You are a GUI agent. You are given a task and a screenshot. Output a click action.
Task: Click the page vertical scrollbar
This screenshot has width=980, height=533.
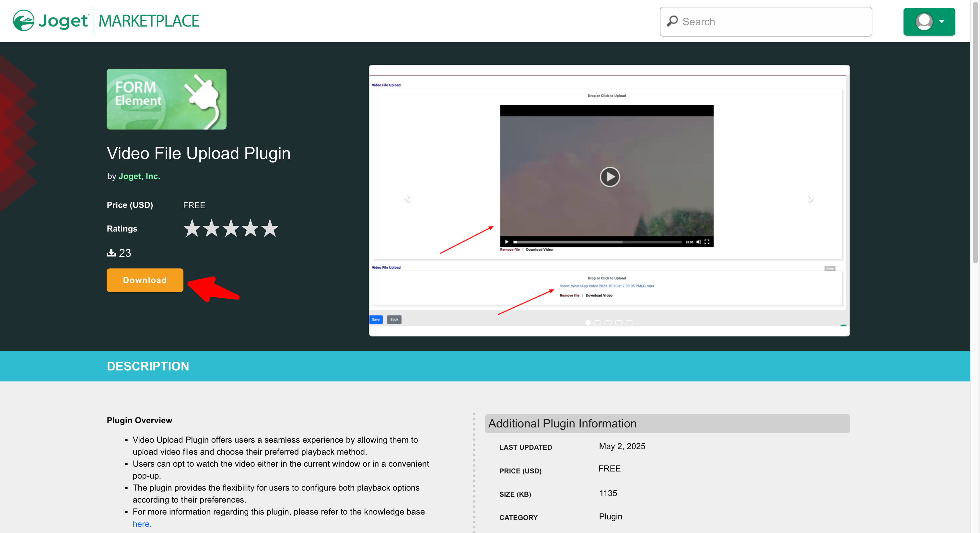tap(975, 133)
